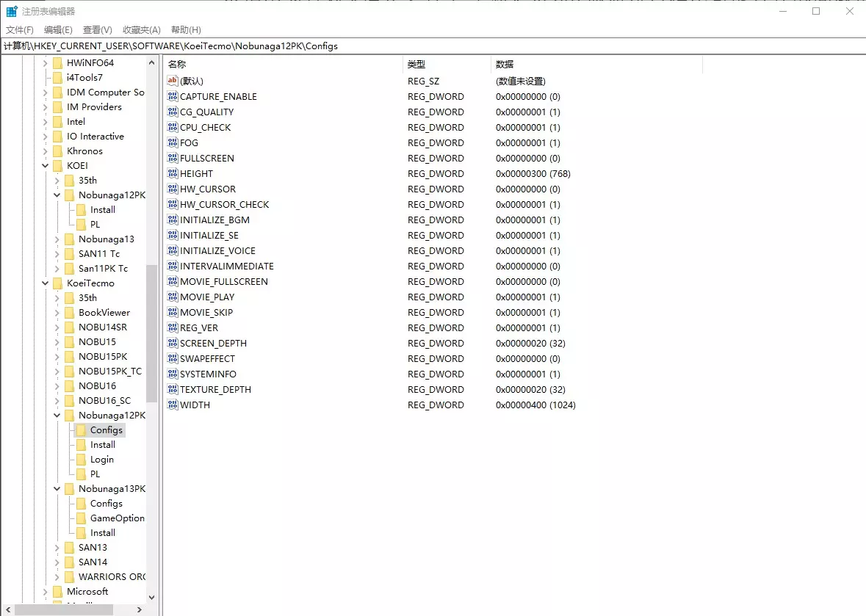Click the Registry Editor icon in title bar

(12, 11)
